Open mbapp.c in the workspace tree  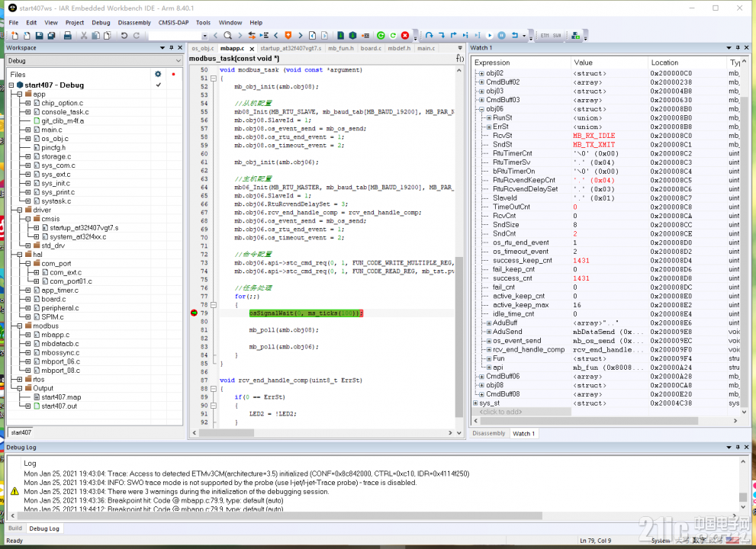click(x=56, y=335)
